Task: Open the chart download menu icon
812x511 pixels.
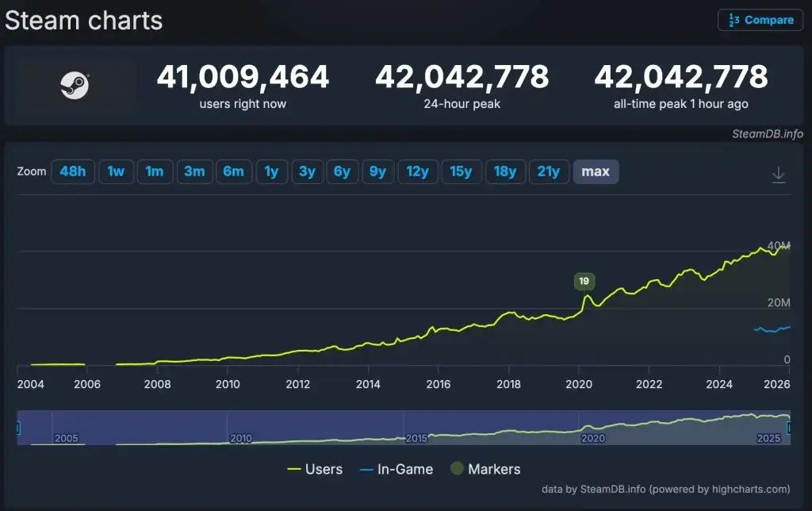Action: 779,175
